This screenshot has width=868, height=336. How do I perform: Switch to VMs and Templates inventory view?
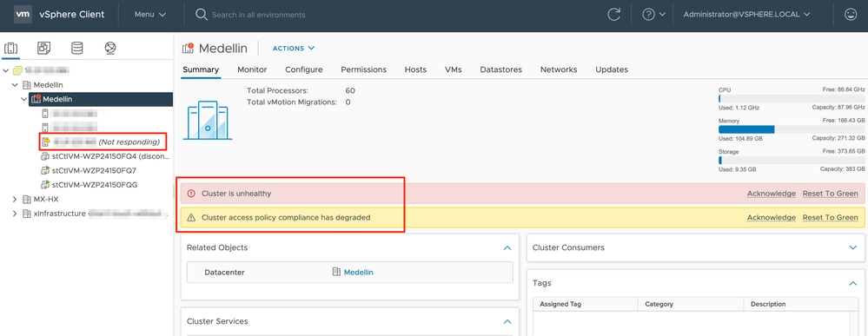(43, 48)
